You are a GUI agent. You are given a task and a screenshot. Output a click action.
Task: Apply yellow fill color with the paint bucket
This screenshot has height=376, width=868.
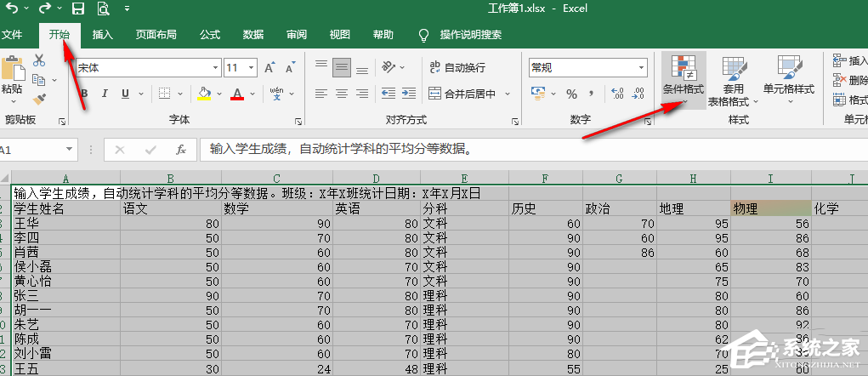[204, 93]
